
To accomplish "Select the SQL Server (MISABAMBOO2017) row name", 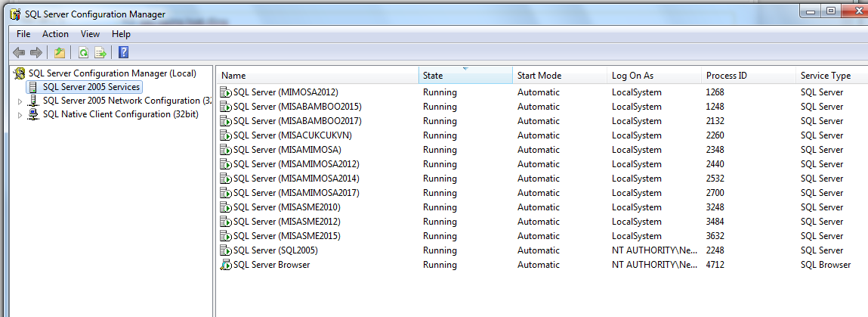I will point(298,121).
